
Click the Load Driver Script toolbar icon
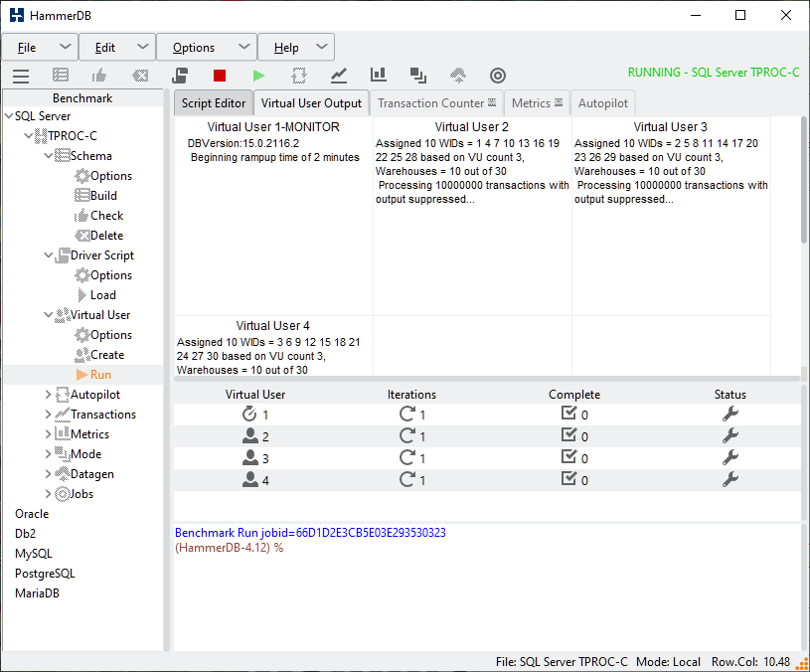click(180, 76)
